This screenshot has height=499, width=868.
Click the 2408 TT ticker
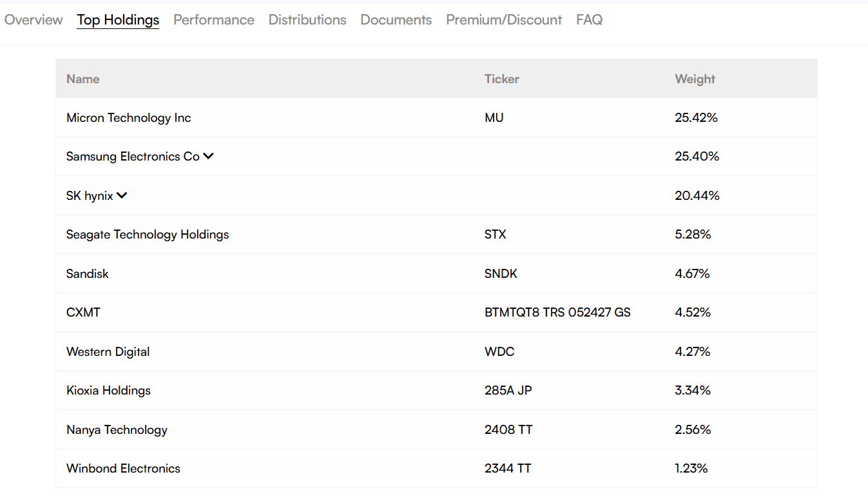pos(508,429)
